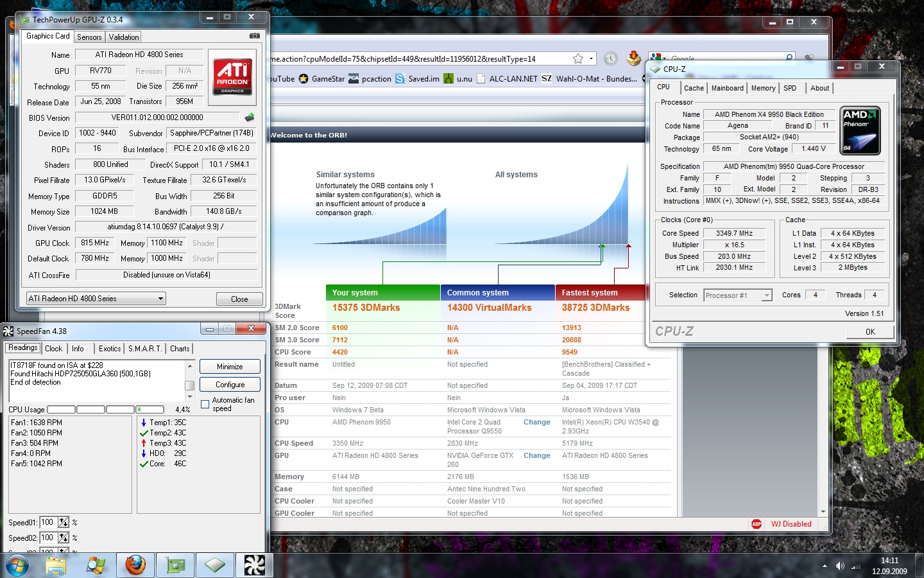Open the Windows Start menu orb
Viewport: 924px width, 578px height.
tap(17, 566)
